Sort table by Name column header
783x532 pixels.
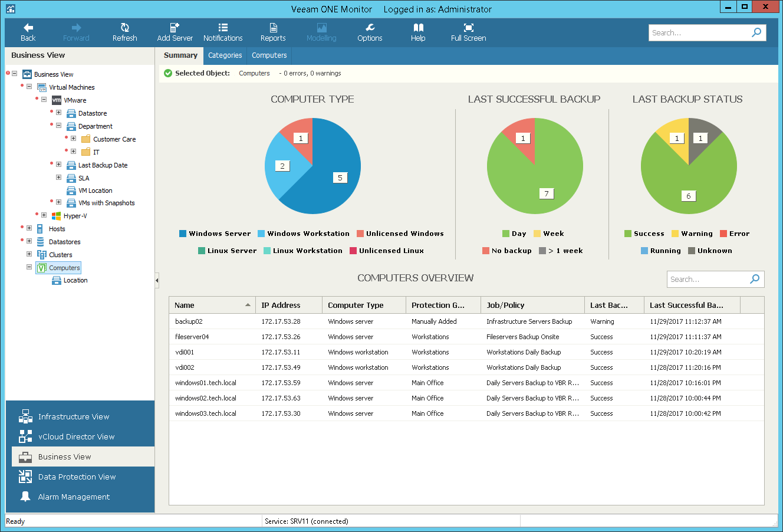tap(212, 305)
